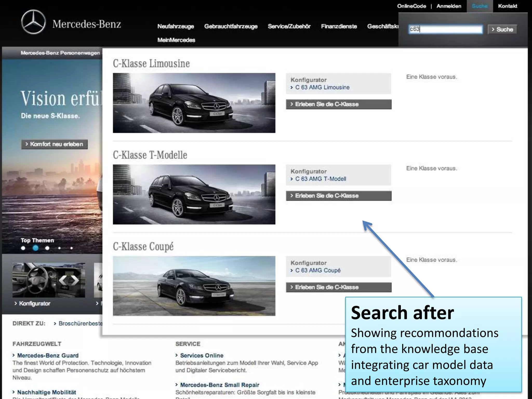Open the C-Klasse T-Modelle car image
The height and width of the screenshot is (399, 532).
click(194, 194)
